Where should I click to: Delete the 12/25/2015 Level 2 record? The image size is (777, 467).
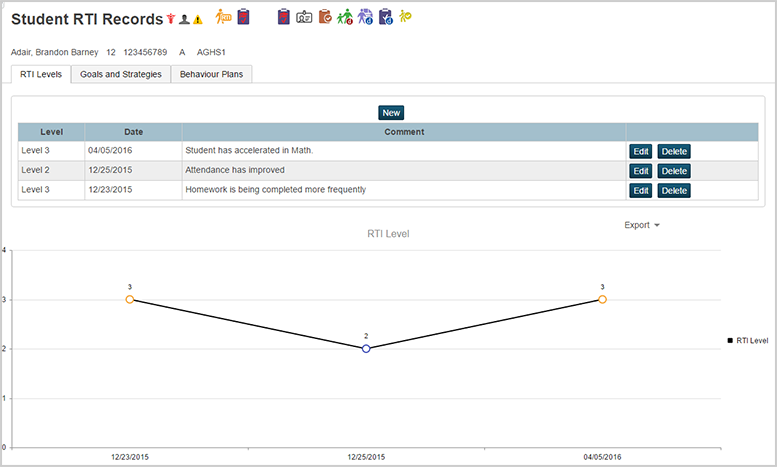674,171
